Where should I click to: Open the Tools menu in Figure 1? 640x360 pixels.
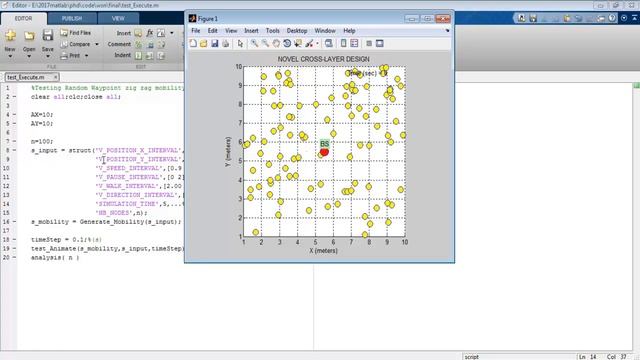tap(273, 31)
